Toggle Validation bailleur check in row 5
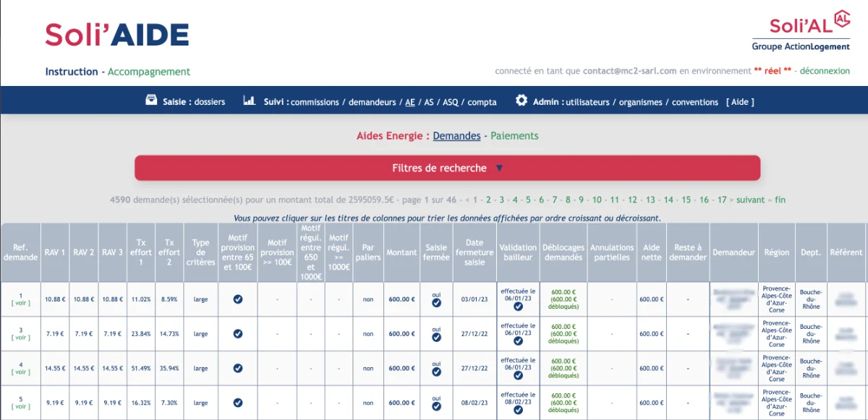The height and width of the screenshot is (420, 868). (518, 411)
